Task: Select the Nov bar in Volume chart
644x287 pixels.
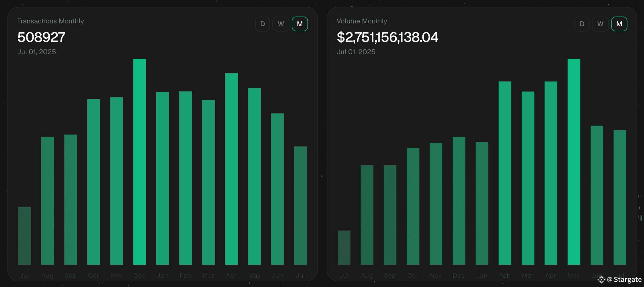Action: [436, 204]
